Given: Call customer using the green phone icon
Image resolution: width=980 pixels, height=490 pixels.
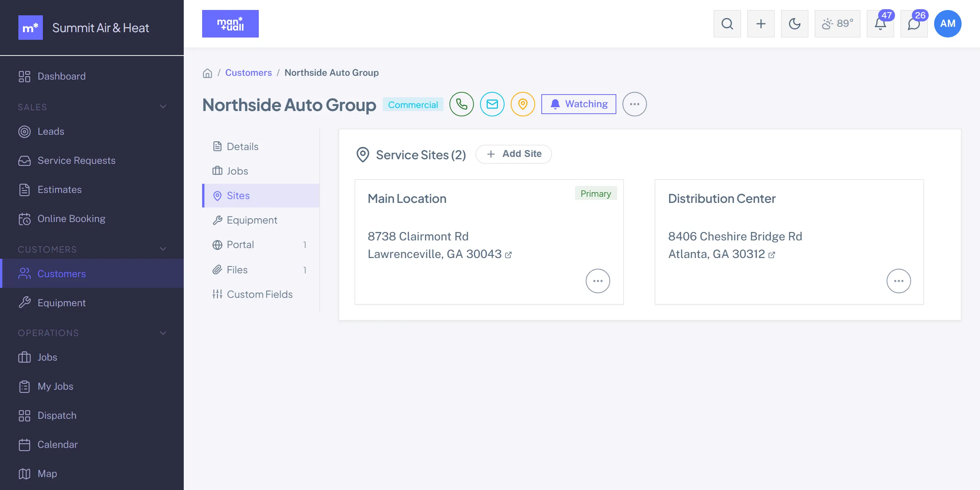Looking at the screenshot, I should click(x=461, y=104).
